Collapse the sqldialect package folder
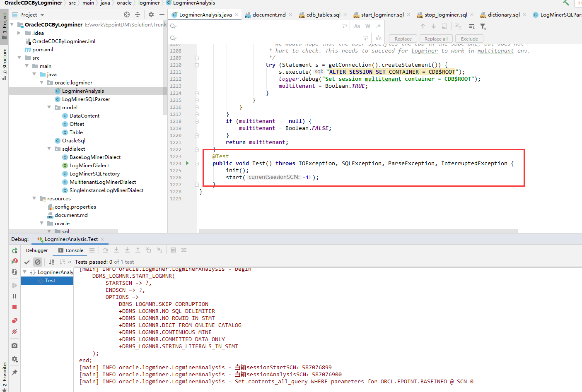Screen dimensions: 582x392 click(x=49, y=149)
